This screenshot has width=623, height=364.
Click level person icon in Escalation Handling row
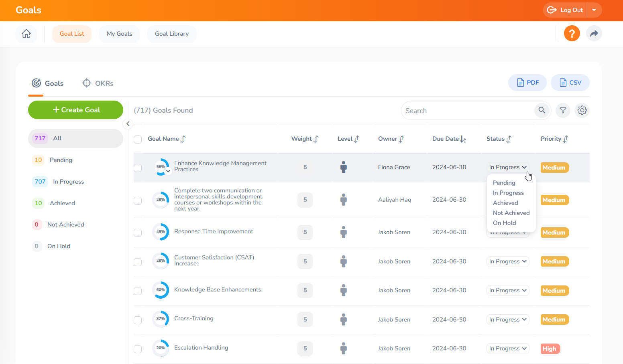343,348
